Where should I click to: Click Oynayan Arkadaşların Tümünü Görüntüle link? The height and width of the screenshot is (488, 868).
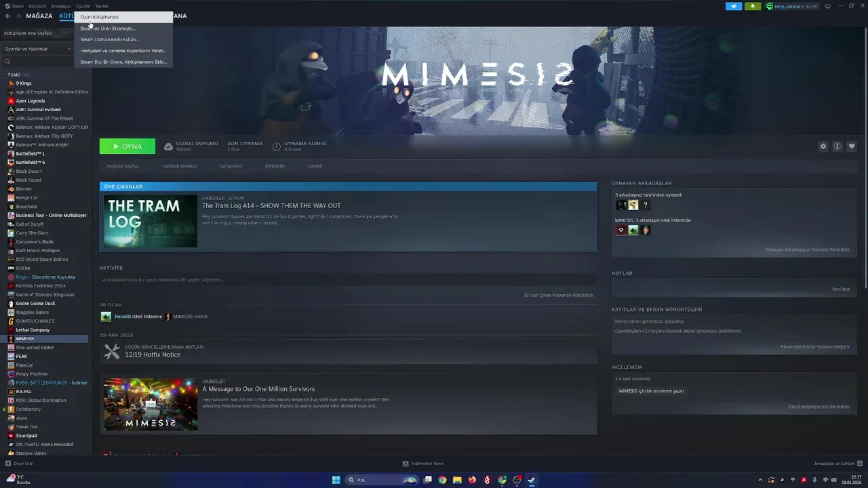point(807,249)
